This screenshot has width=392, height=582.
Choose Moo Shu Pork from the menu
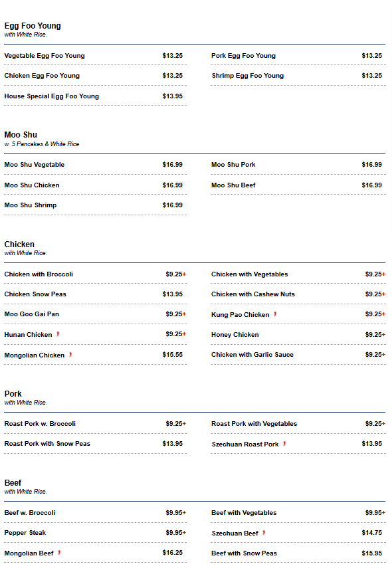coord(298,164)
